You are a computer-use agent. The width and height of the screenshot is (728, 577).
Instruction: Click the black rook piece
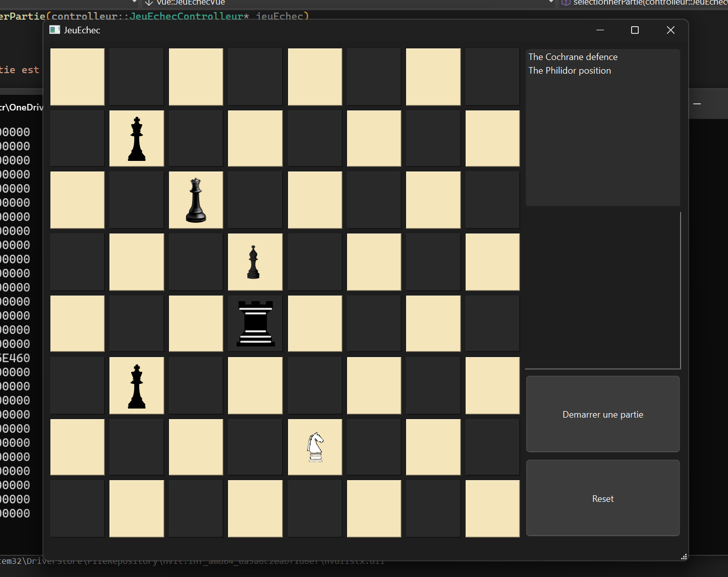[255, 323]
